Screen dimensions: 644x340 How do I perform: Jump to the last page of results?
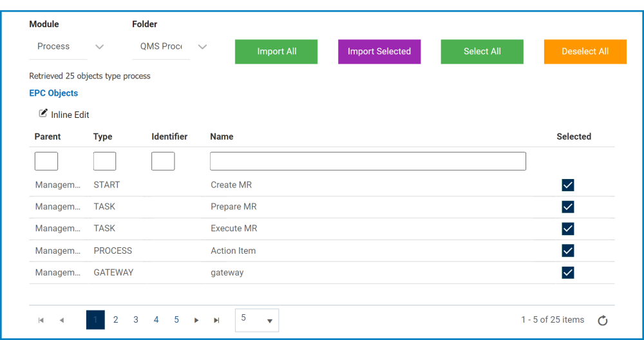216,320
